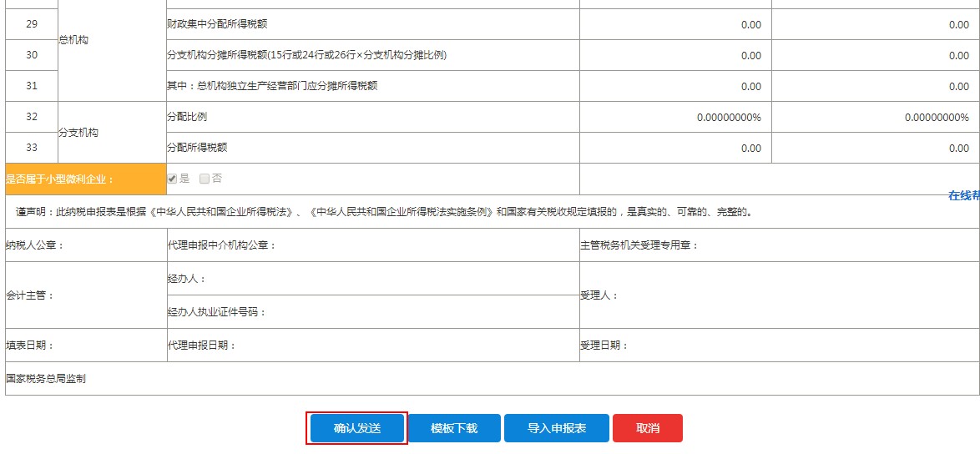The height and width of the screenshot is (454, 980).
Task: Select row 29 rightmost 0.00 amount field
Action: coord(875,25)
